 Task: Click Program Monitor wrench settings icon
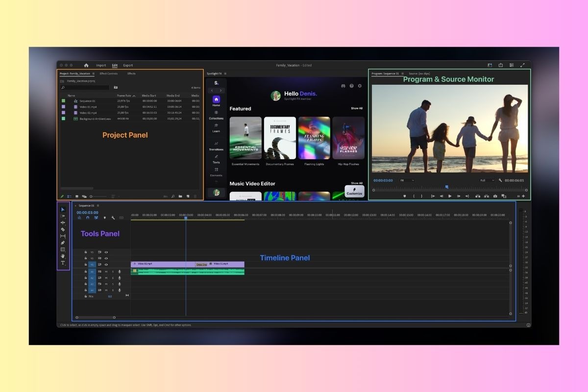point(500,180)
